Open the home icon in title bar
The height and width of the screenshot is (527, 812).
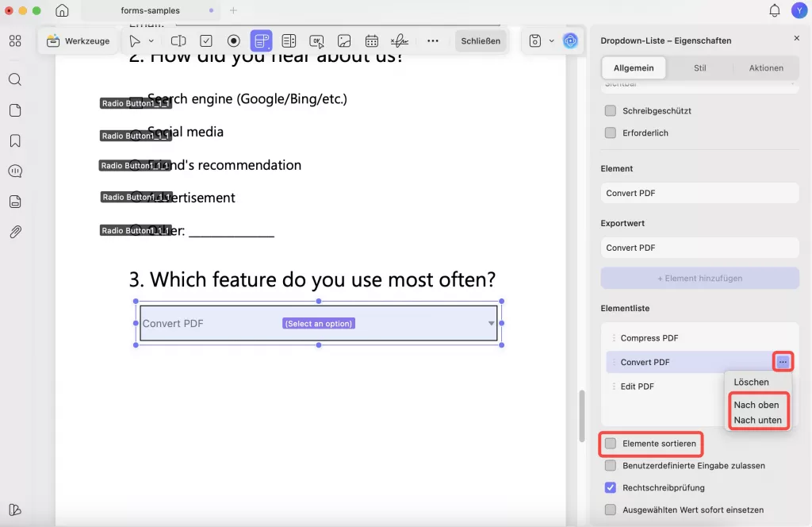(62, 10)
